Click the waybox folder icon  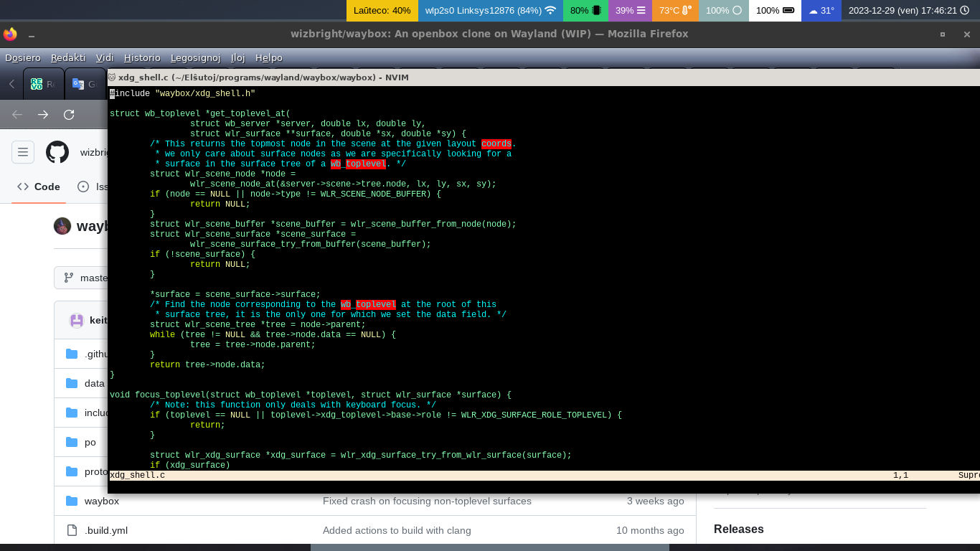click(72, 501)
